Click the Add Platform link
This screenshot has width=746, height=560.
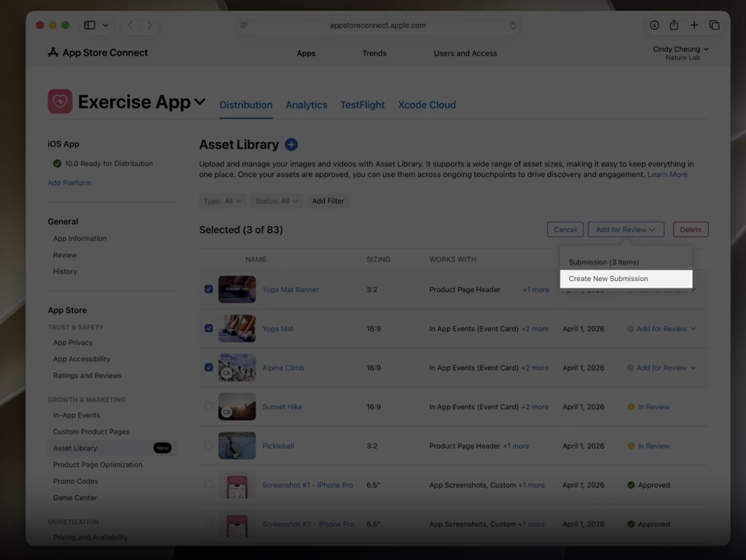(x=69, y=183)
